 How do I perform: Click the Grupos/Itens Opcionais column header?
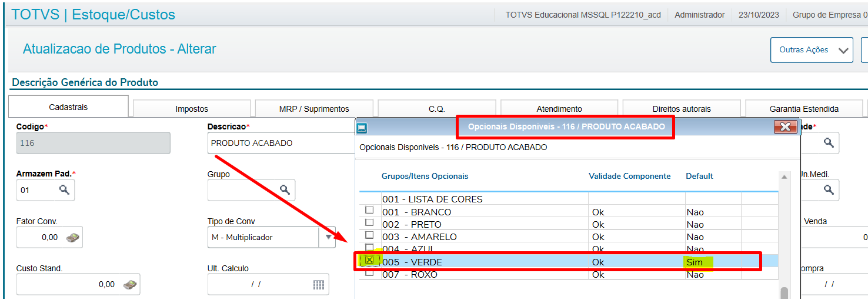tap(425, 176)
